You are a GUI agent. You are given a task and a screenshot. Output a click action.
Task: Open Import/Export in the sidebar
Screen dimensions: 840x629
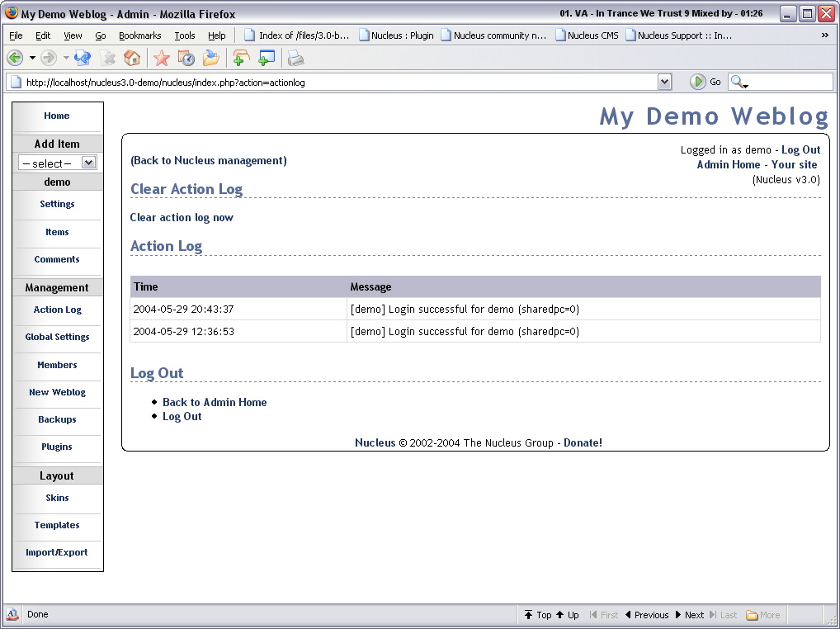[x=57, y=552]
